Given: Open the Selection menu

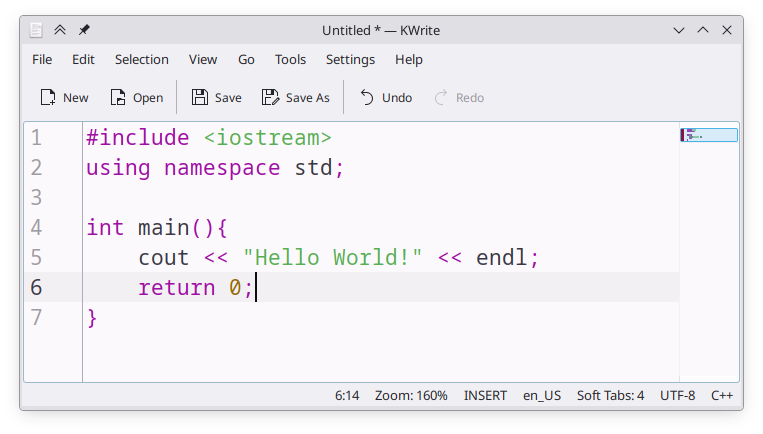Looking at the screenshot, I should 142,59.
